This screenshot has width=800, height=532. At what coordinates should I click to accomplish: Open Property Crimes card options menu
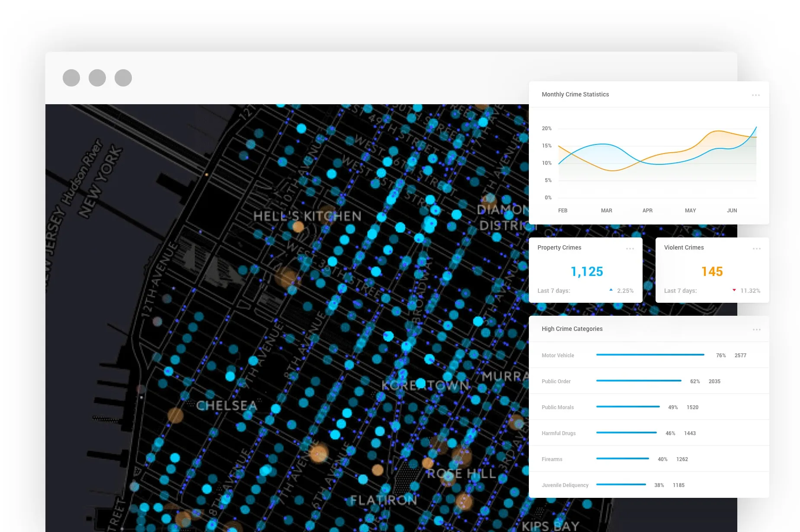click(x=630, y=249)
